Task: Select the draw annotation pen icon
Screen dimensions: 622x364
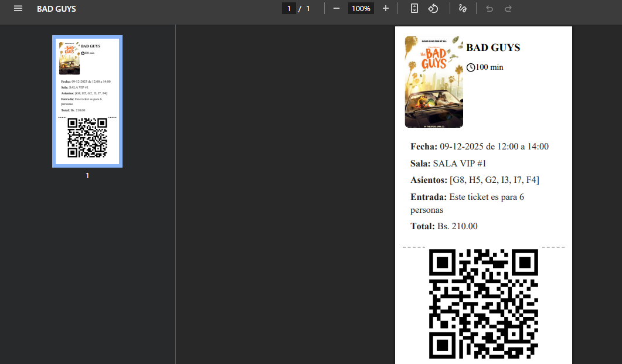Action: pyautogui.click(x=463, y=8)
